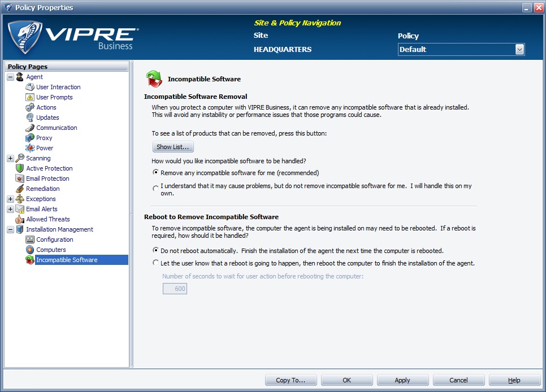The width and height of the screenshot is (546, 392).
Task: Click the Actions gears icon
Action: click(x=30, y=107)
